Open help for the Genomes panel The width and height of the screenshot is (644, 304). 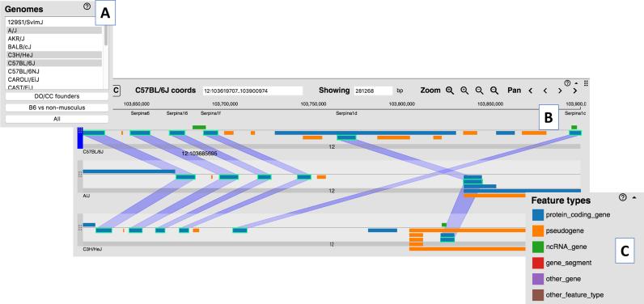[x=87, y=6]
